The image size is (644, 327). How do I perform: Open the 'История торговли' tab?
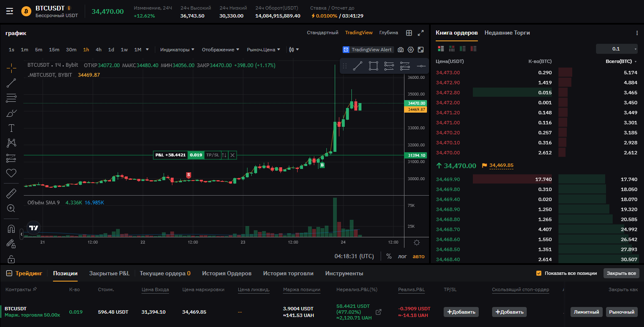click(288, 273)
